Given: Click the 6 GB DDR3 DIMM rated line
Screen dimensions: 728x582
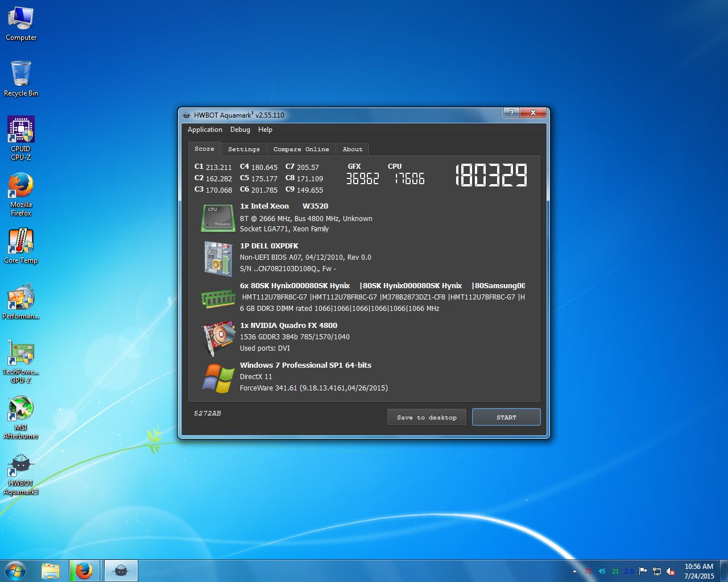Looking at the screenshot, I should tap(340, 309).
